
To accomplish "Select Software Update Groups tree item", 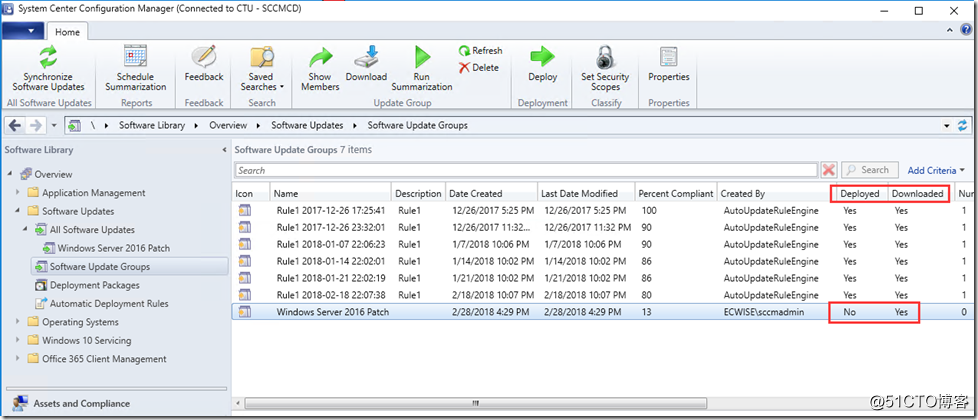I will pyautogui.click(x=100, y=266).
